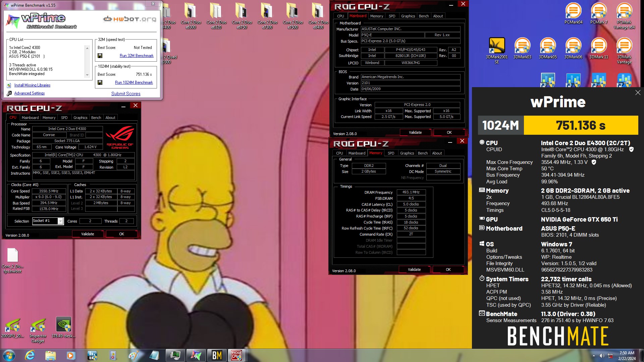Open the Core 2 Duo e6750 desktop folder
644x362 pixels.
(242, 16)
